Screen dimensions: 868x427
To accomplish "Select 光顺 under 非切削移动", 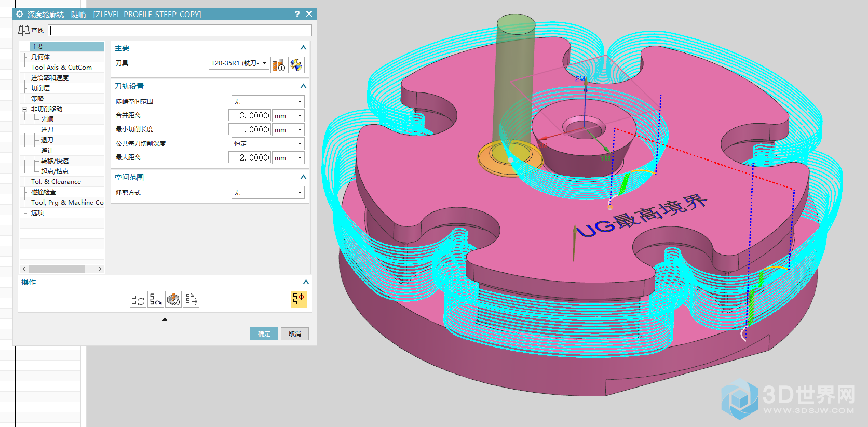I will click(47, 119).
